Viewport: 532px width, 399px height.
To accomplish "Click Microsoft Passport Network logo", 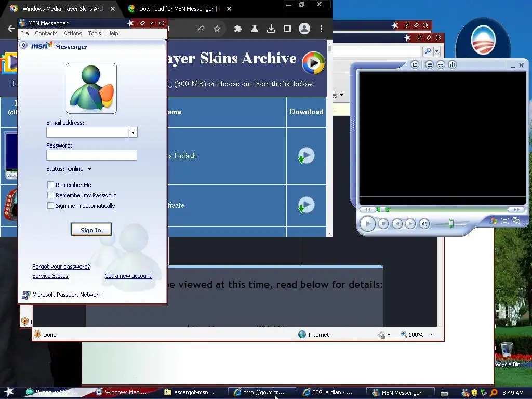I will click(26, 295).
